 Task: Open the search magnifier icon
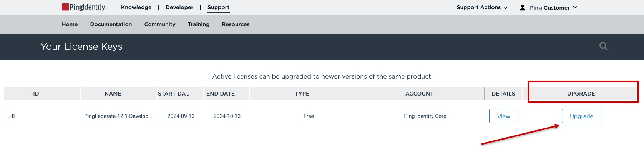(604, 47)
